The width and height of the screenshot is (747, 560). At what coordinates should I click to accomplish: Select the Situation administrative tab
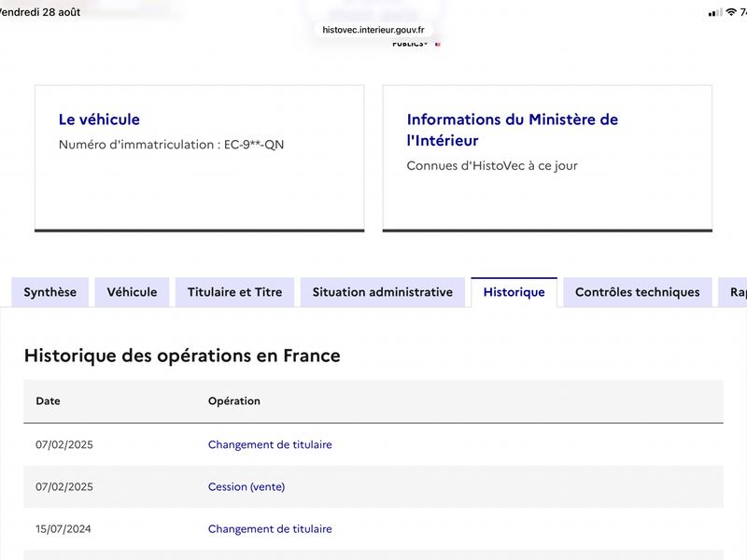(383, 292)
